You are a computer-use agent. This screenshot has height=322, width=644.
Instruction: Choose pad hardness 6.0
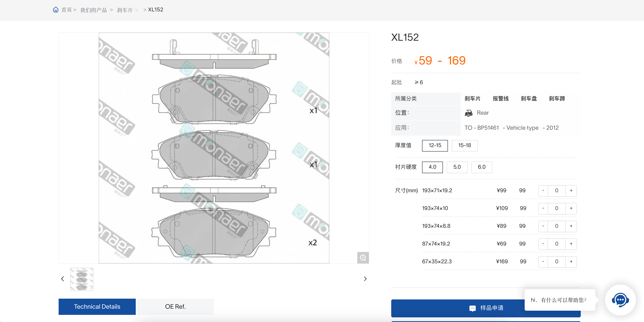(481, 167)
